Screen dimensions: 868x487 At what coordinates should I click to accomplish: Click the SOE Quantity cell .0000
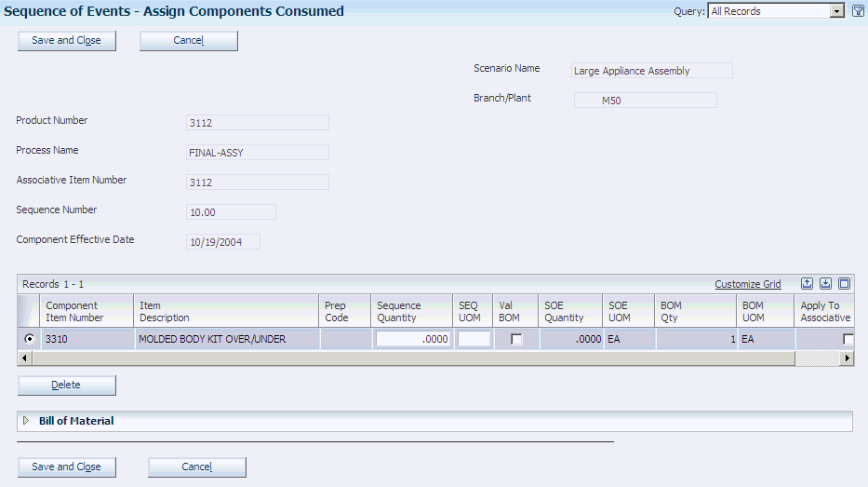click(x=570, y=339)
